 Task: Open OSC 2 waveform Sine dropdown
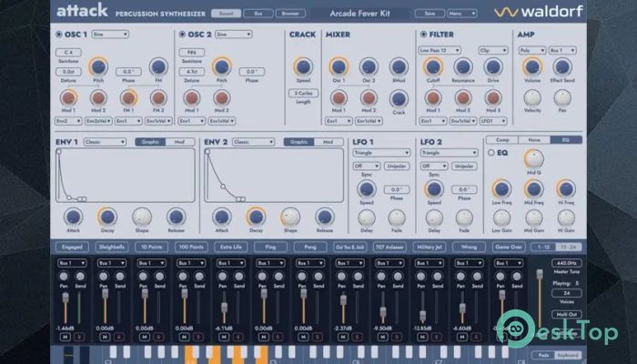pyautogui.click(x=234, y=35)
